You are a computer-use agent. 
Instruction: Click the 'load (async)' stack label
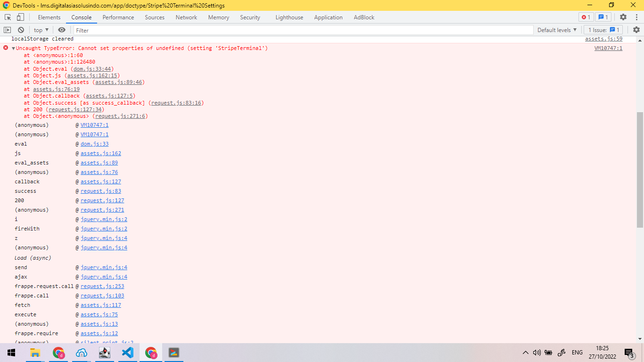[33, 258]
